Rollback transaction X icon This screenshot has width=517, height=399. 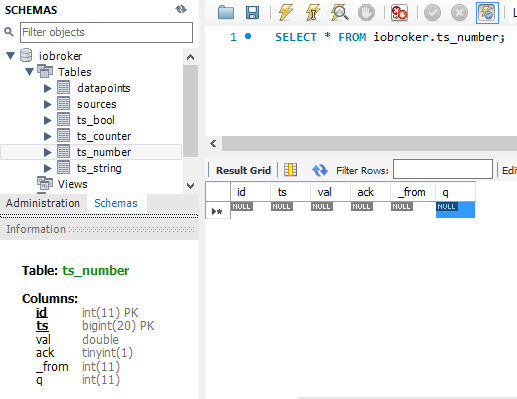459,13
